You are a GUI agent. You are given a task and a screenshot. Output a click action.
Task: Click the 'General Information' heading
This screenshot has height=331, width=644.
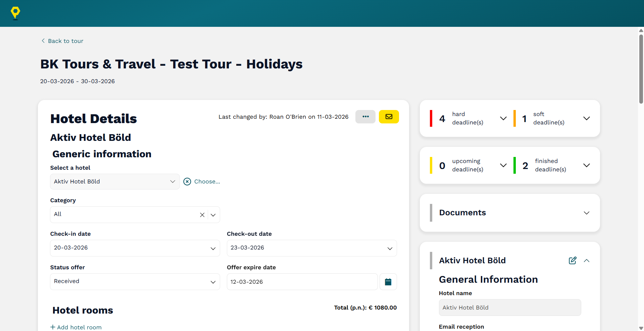(488, 279)
